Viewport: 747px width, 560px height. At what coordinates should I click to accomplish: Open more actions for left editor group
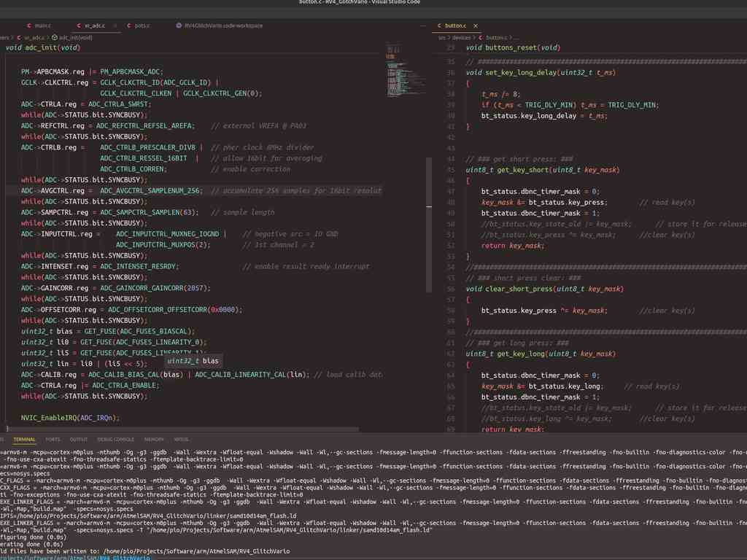(422, 26)
